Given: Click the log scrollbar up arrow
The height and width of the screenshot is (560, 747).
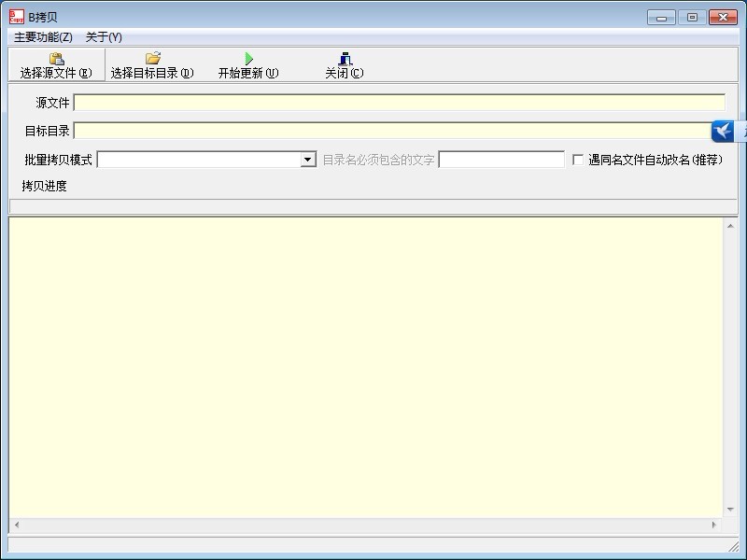Looking at the screenshot, I should (730, 226).
